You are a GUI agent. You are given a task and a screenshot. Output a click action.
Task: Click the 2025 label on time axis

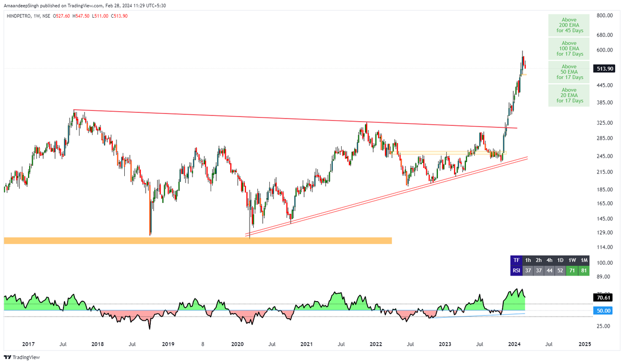click(584, 344)
